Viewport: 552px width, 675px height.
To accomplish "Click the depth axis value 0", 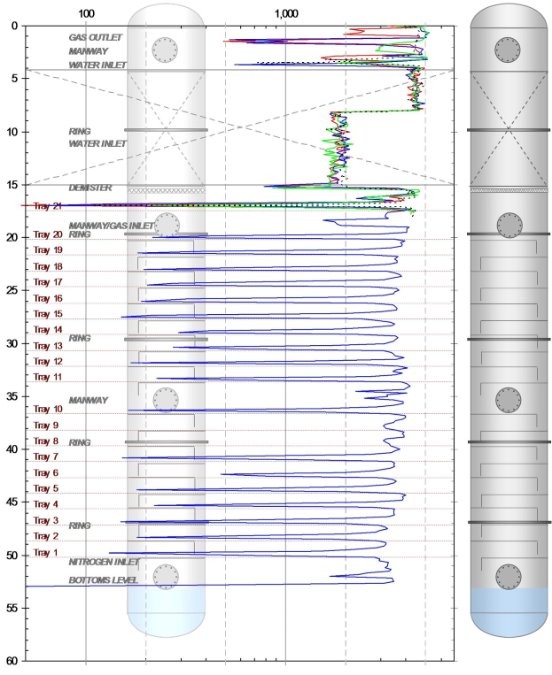I will (x=15, y=26).
